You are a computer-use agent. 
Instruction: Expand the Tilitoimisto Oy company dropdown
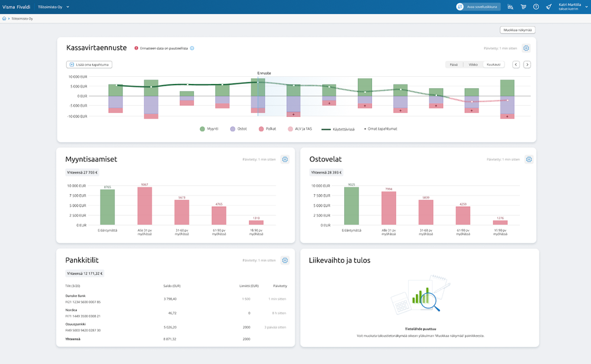[53, 6]
